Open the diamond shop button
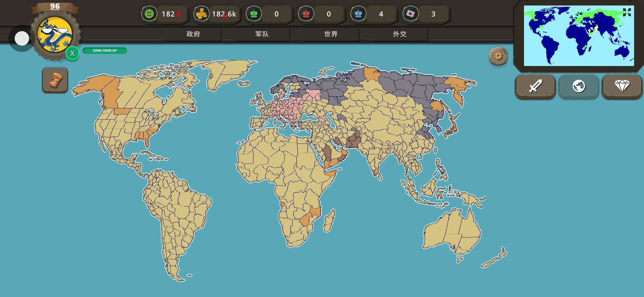The height and width of the screenshot is (297, 644). tap(622, 86)
